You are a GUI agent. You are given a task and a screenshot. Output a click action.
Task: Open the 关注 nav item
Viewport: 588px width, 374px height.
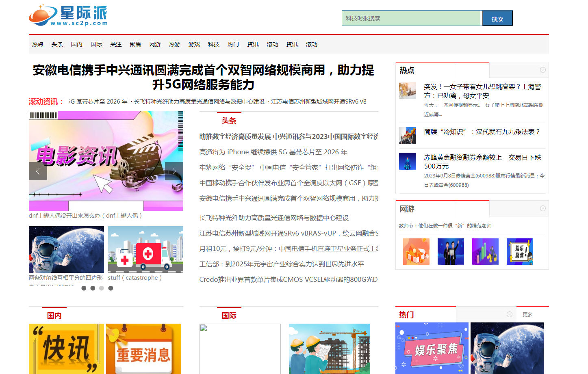click(x=116, y=44)
